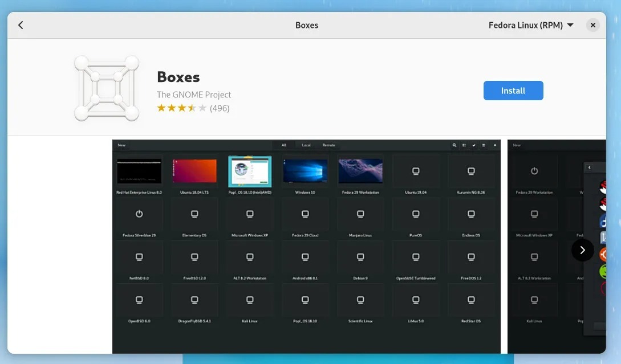Click the 'Remote' tab in the screenshot
This screenshot has width=621, height=364.
click(x=328, y=145)
